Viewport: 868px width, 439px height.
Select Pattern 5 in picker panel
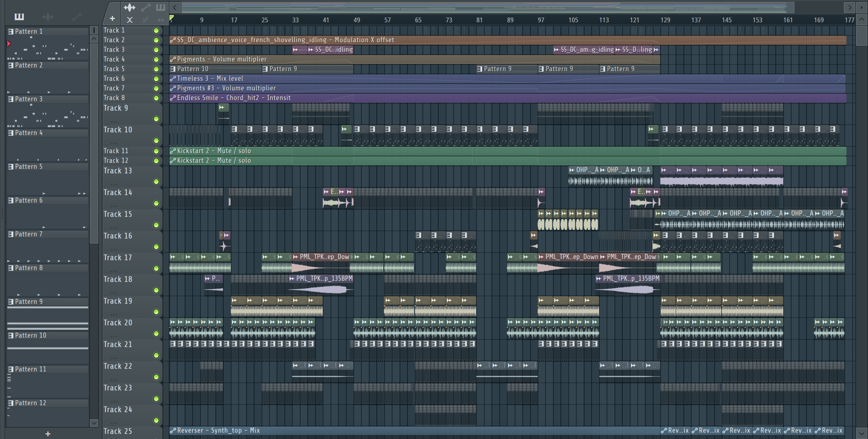(48, 166)
